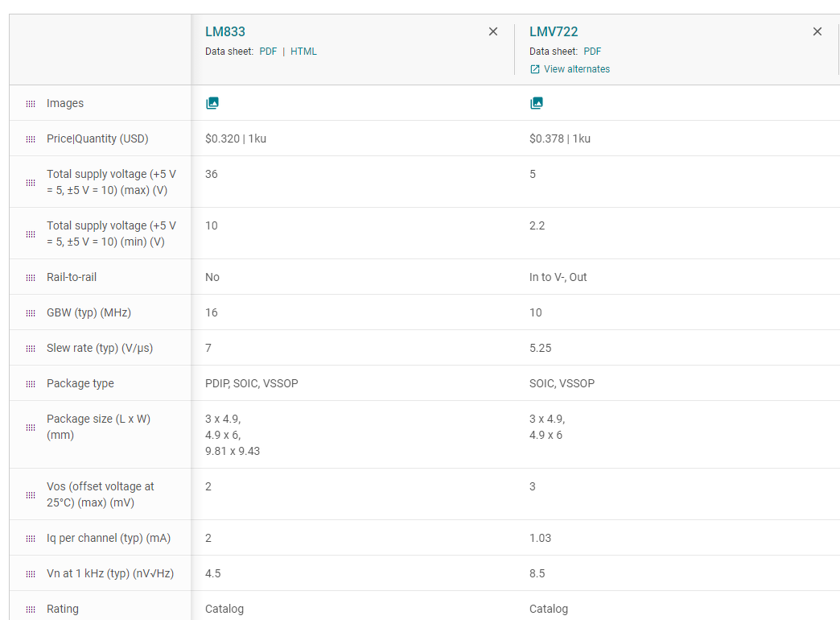Select the Slew rate (typ) label

point(100,348)
